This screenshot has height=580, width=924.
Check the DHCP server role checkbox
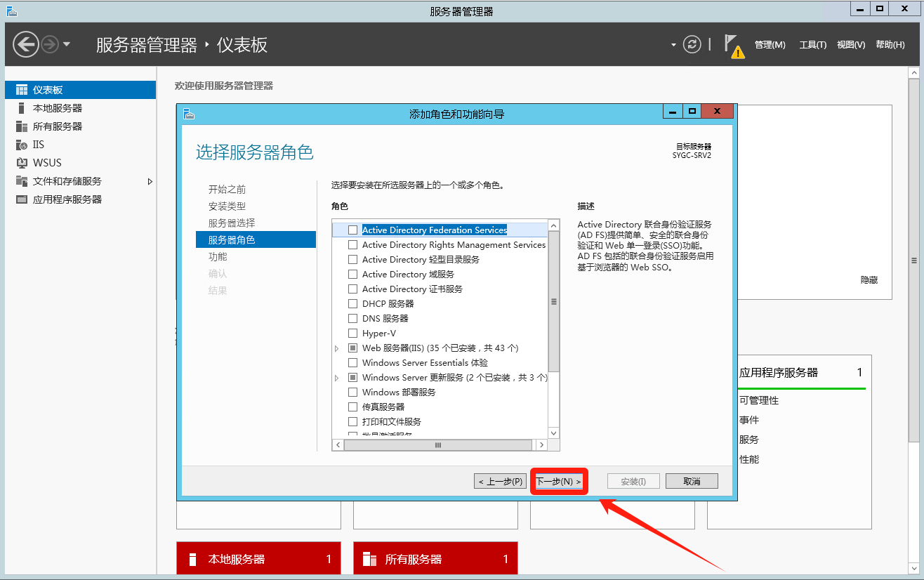click(353, 304)
